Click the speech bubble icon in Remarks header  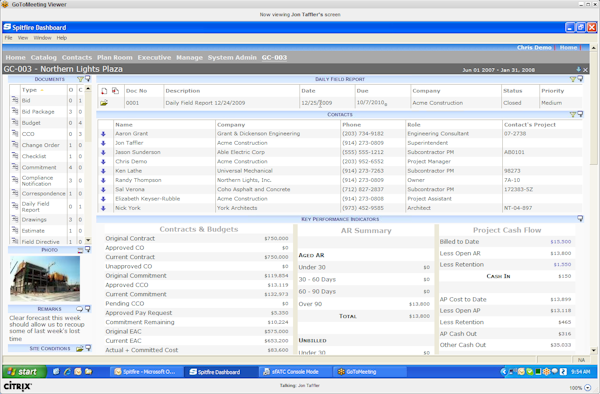point(80,309)
